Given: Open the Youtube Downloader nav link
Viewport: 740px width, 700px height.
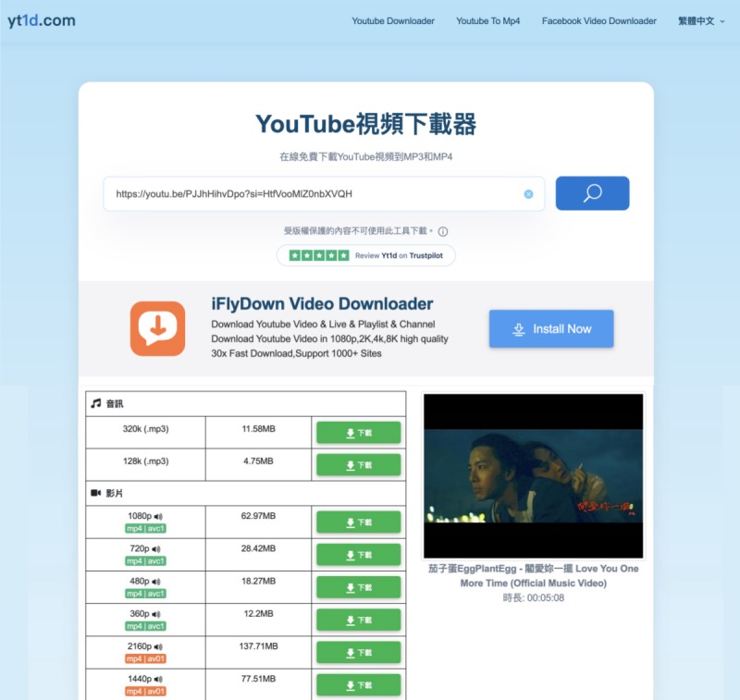Looking at the screenshot, I should pyautogui.click(x=392, y=21).
